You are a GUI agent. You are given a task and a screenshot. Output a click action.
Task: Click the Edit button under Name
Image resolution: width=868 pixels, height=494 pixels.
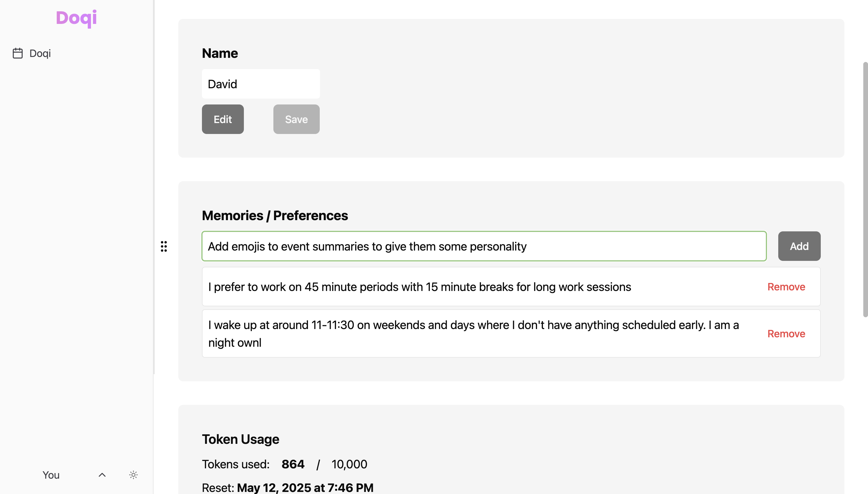(x=223, y=119)
